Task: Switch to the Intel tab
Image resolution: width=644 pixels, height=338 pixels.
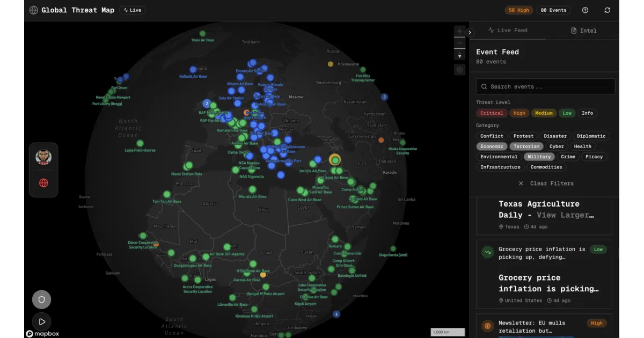Action: (x=583, y=31)
